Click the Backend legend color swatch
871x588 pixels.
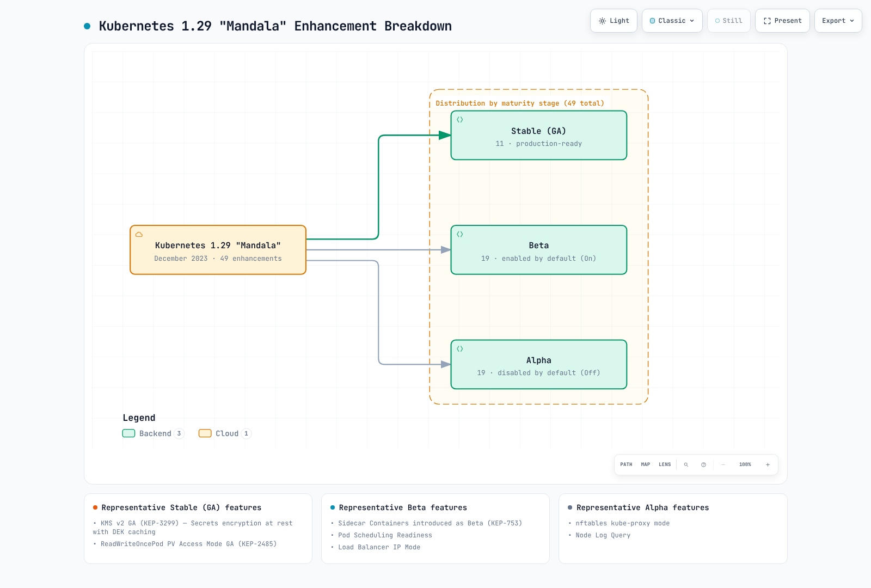point(128,433)
